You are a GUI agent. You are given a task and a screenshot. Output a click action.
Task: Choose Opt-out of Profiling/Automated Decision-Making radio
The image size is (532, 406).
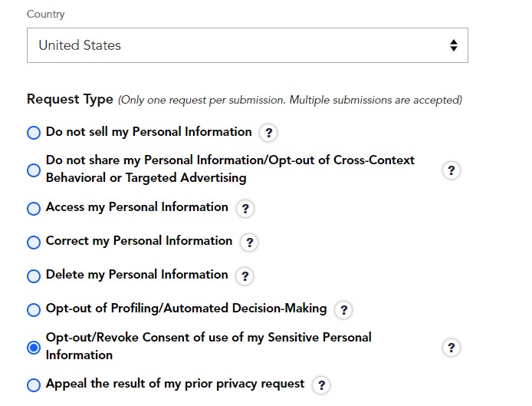pos(34,310)
